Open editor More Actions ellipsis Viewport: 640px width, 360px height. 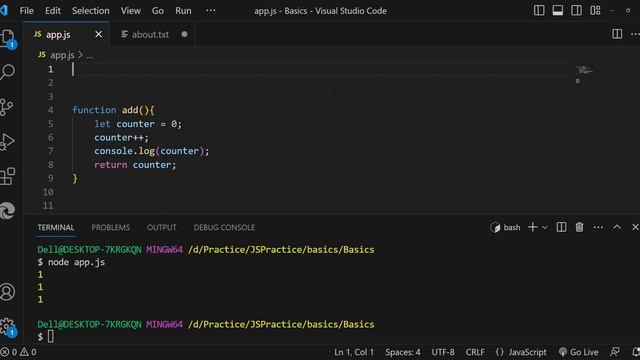(x=635, y=34)
